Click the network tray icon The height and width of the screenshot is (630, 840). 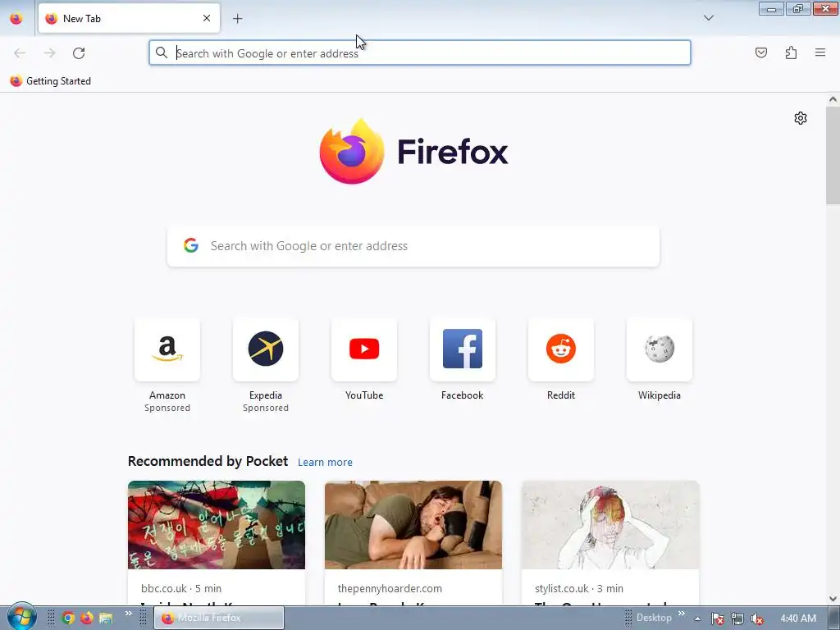coord(737,619)
